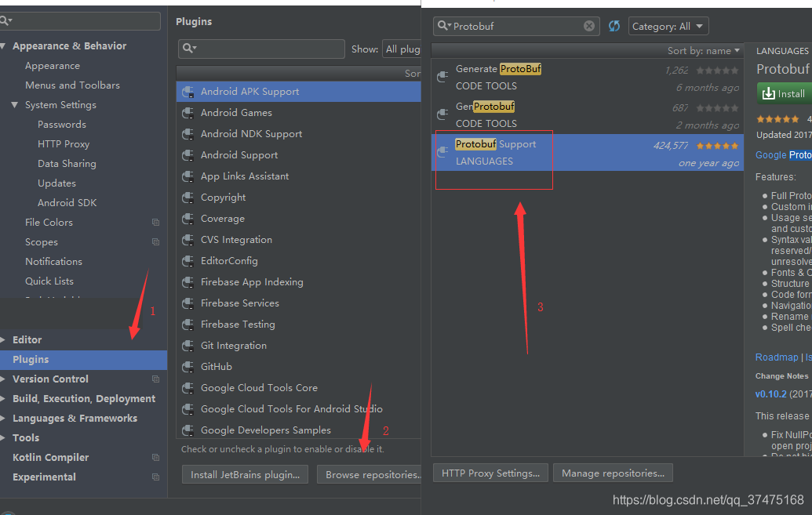Image resolution: width=812 pixels, height=515 pixels.
Task: Click the plugin icon beside Generate ProtoBuf
Action: 442,77
